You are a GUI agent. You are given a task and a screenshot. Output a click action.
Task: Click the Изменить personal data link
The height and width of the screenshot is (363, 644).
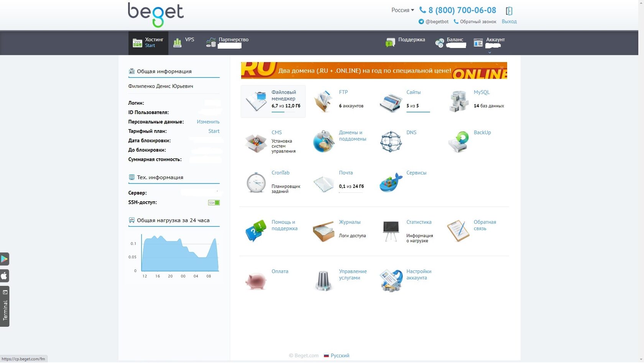tap(208, 122)
